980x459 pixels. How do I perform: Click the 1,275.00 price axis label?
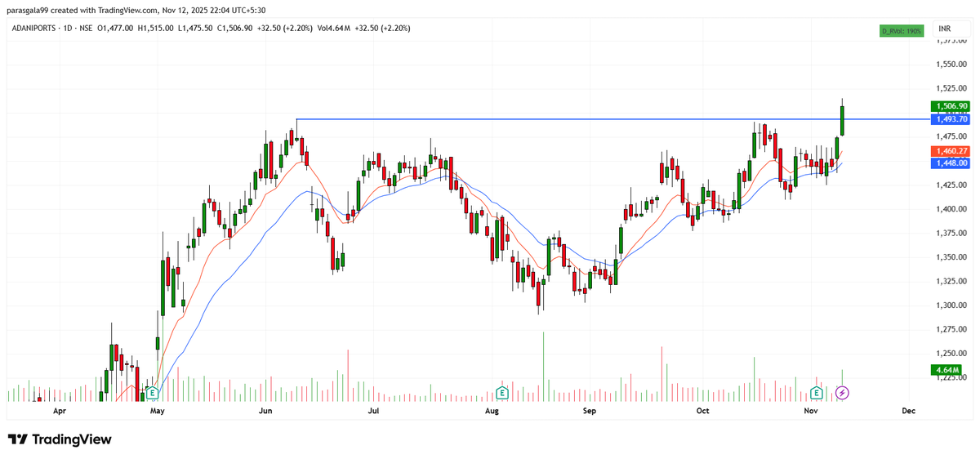tap(952, 329)
